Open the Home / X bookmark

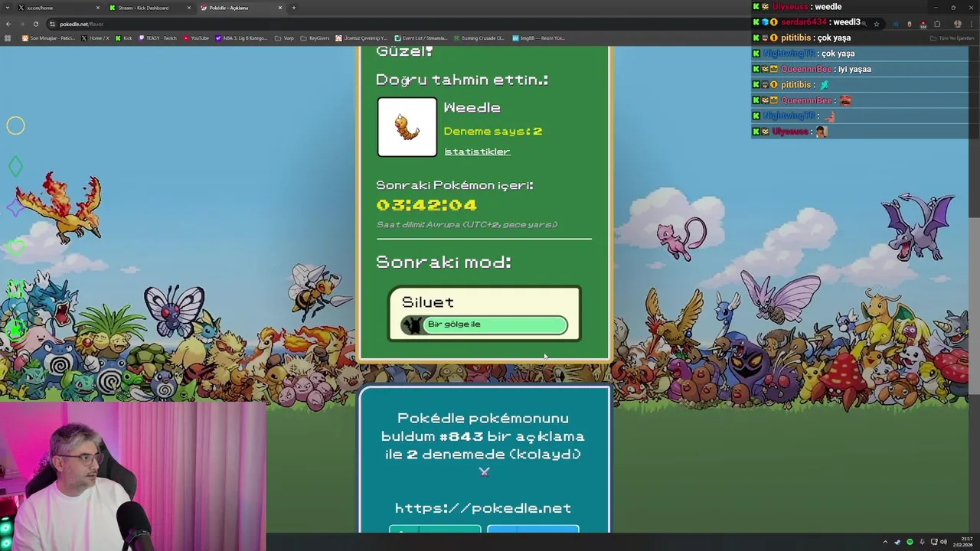tap(96, 37)
